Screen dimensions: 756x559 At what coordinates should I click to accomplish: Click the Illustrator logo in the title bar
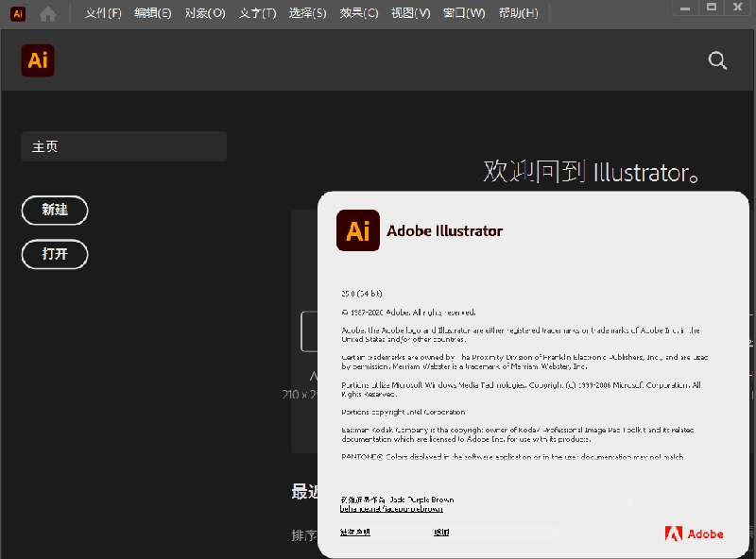tap(17, 13)
